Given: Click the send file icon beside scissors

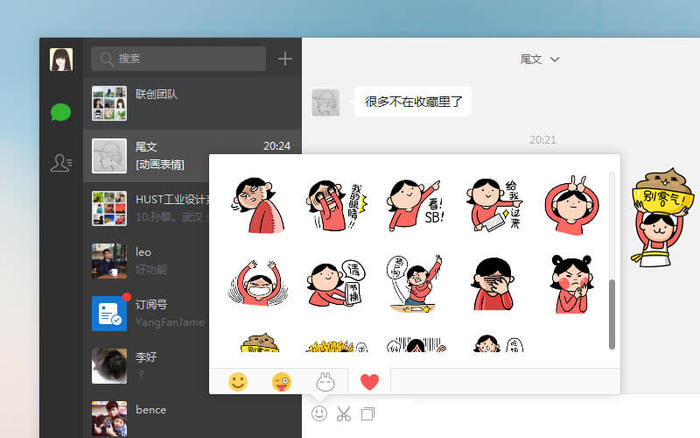Looking at the screenshot, I should pyautogui.click(x=367, y=414).
